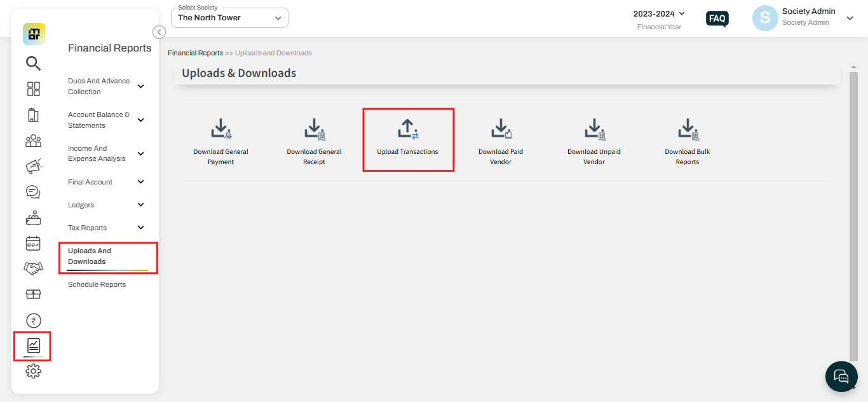Change the 2023-2024 financial year dropdown
This screenshot has width=868, height=402.
(659, 14)
